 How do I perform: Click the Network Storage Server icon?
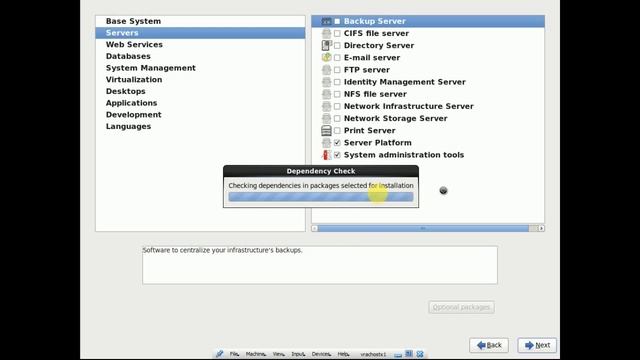point(326,118)
